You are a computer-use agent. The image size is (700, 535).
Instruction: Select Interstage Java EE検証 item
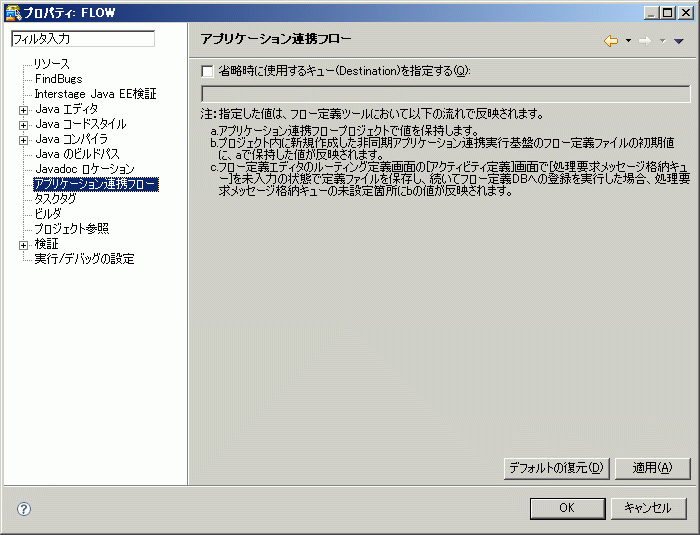(x=96, y=94)
